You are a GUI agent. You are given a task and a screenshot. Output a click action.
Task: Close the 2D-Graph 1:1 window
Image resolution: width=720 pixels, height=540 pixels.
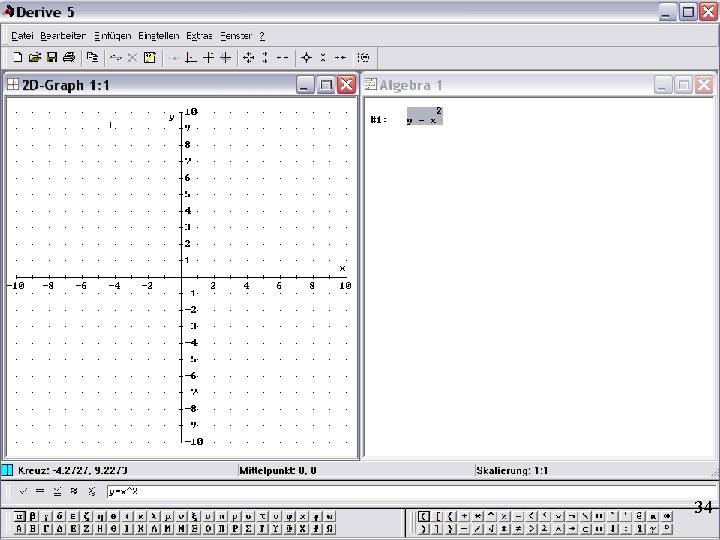(x=347, y=85)
